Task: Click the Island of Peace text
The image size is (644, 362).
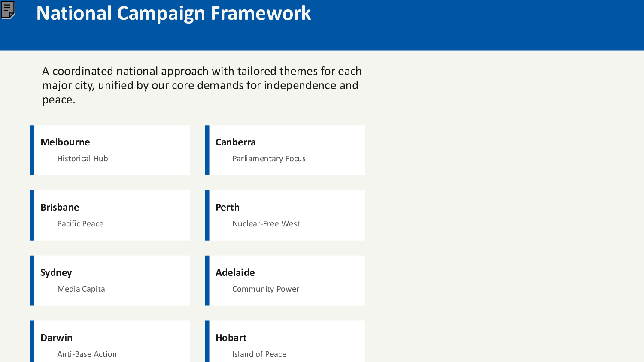Action: 259,354
